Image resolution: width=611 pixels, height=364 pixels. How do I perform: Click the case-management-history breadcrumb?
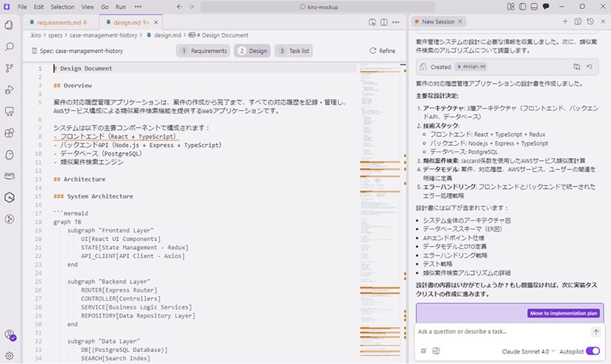(103, 35)
